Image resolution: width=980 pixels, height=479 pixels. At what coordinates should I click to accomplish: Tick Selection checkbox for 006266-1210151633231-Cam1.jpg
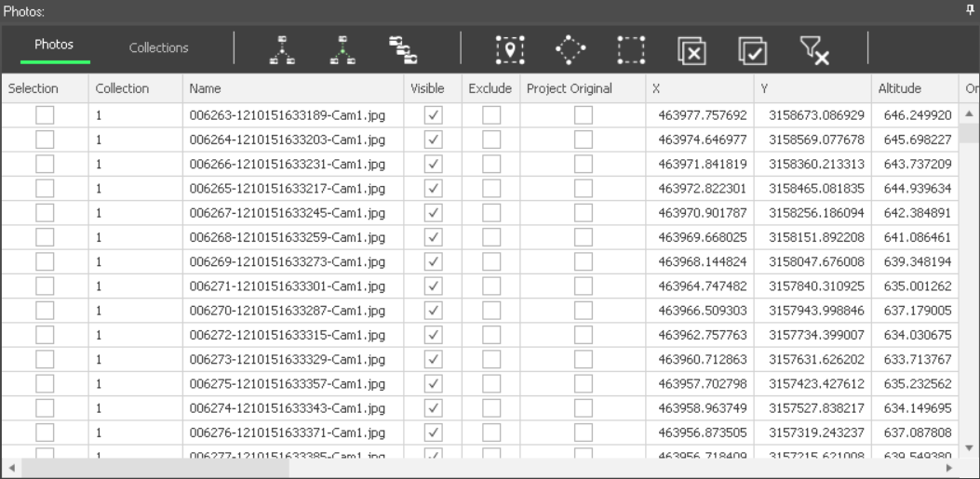click(x=45, y=164)
